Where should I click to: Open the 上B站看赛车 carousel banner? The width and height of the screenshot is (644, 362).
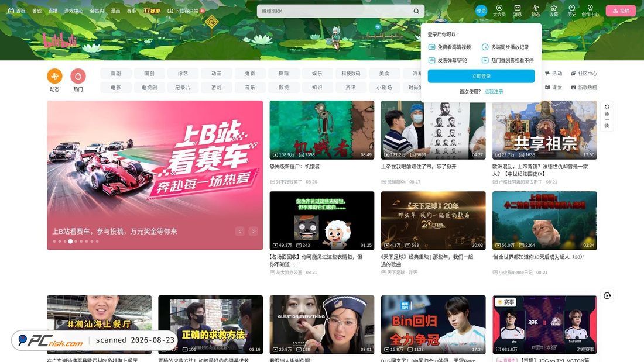click(155, 175)
